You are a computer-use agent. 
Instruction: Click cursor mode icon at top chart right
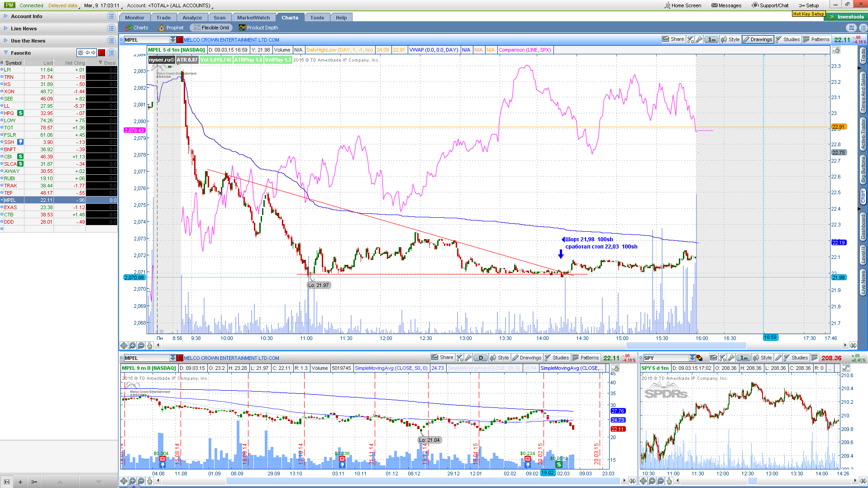[x=836, y=50]
